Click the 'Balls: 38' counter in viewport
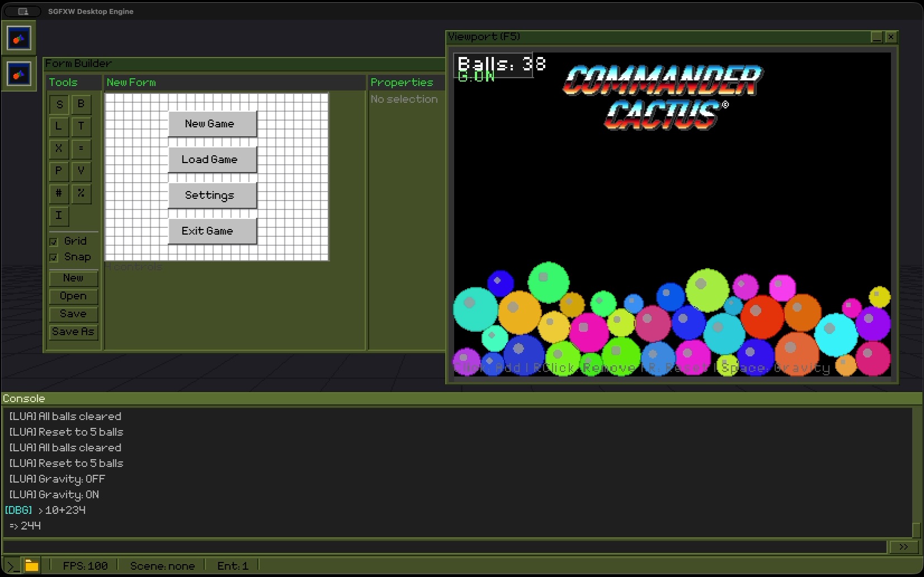This screenshot has width=924, height=577. click(x=501, y=64)
